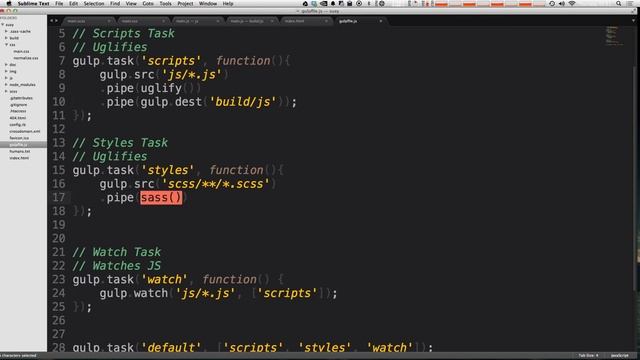Open the Selection menu
The width and height of the screenshot is (640, 360).
94,4
